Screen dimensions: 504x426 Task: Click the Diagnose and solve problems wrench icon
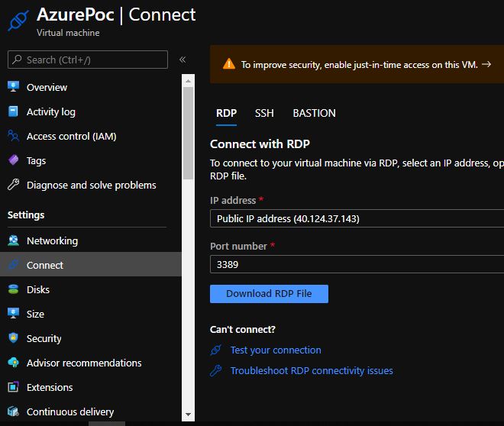point(13,185)
